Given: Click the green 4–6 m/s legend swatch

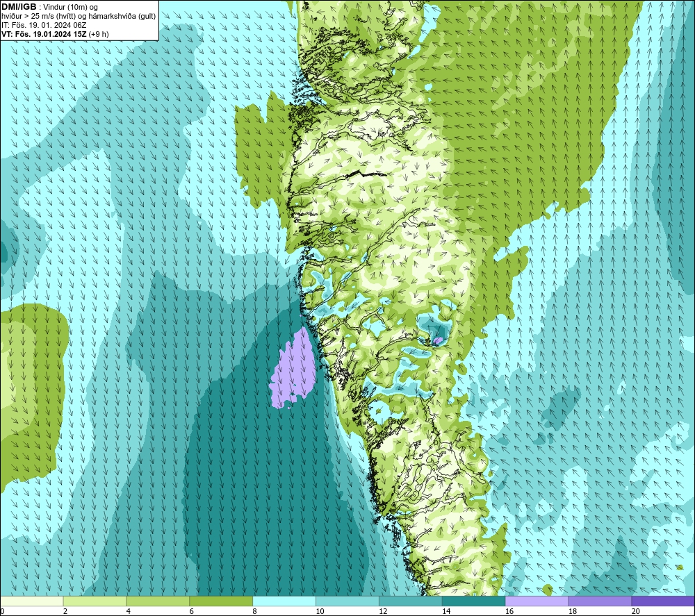Looking at the screenshot, I should coord(158,601).
